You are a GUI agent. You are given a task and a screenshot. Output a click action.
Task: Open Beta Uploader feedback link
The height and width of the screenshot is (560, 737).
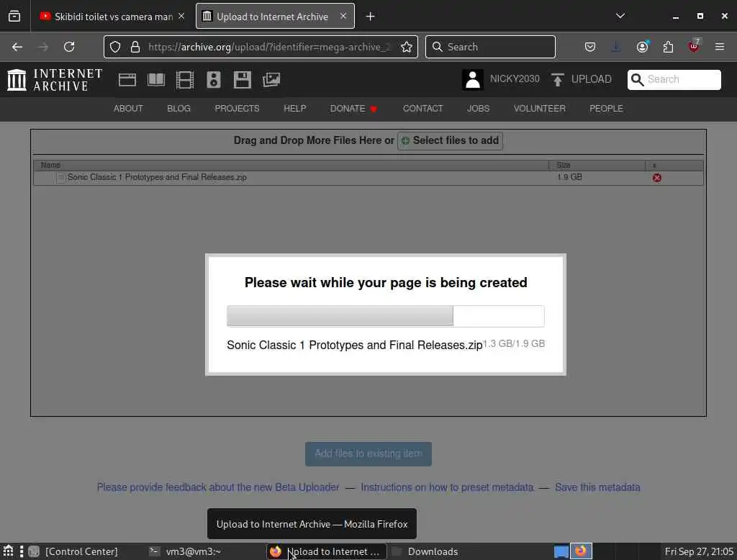218,487
